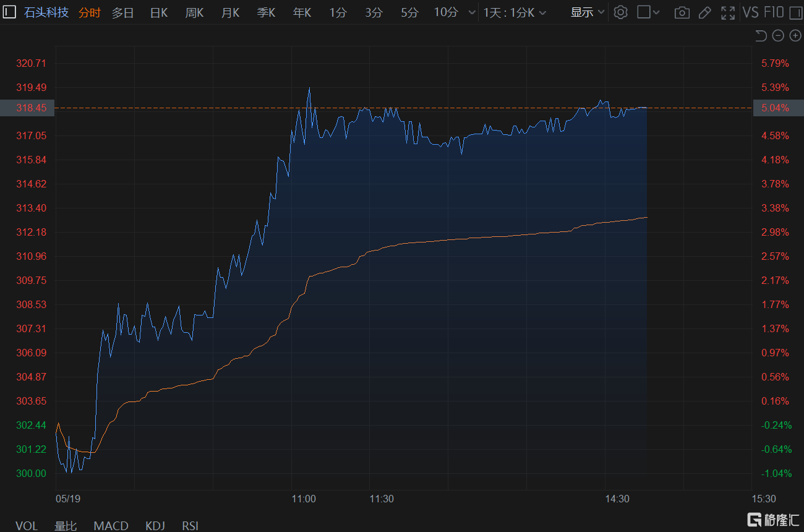Click price axis label 302.44
Image resolution: width=804 pixels, height=532 pixels.
pyautogui.click(x=31, y=425)
